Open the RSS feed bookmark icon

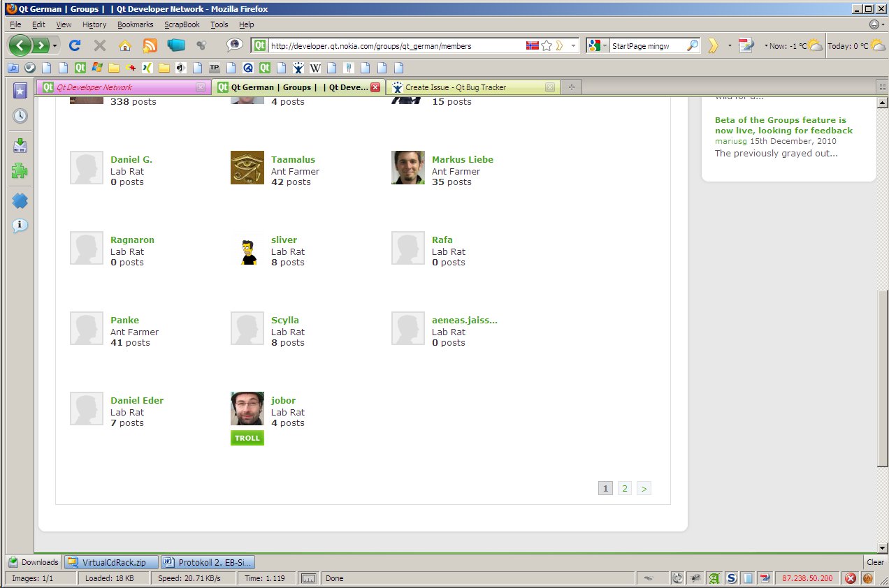[x=150, y=45]
